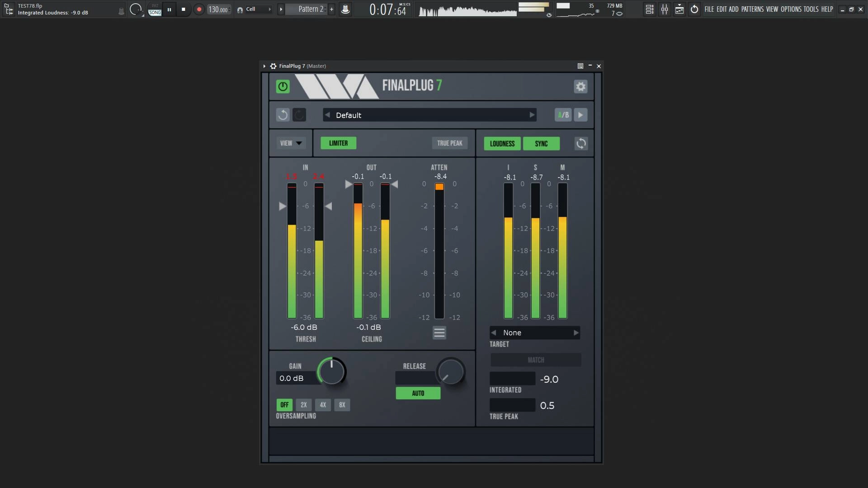The height and width of the screenshot is (488, 868).
Task: Set oversampling to 8X
Action: click(342, 405)
